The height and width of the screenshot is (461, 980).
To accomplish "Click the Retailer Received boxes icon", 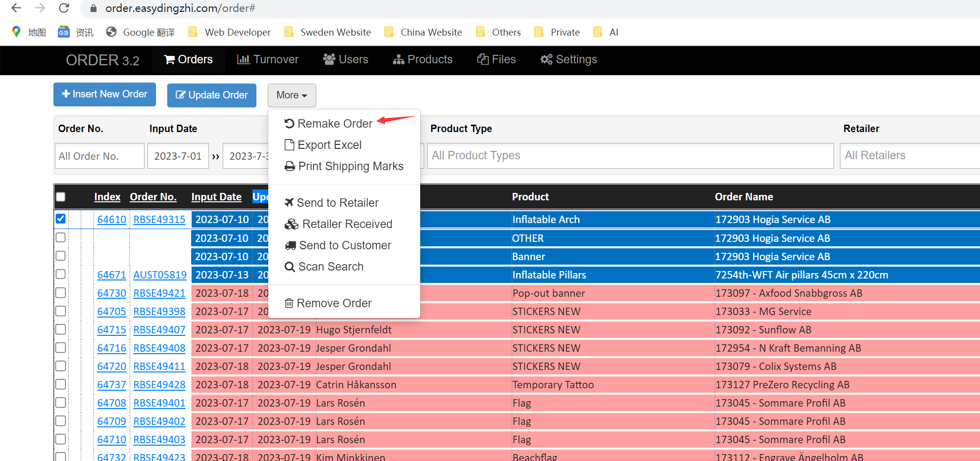I will click(x=291, y=225).
